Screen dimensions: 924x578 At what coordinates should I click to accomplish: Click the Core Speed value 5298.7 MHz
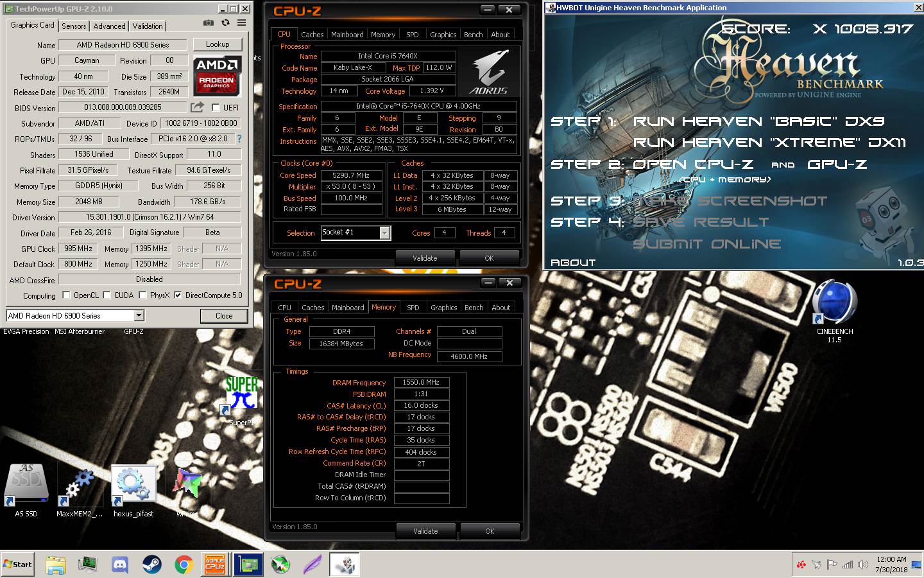tap(351, 175)
